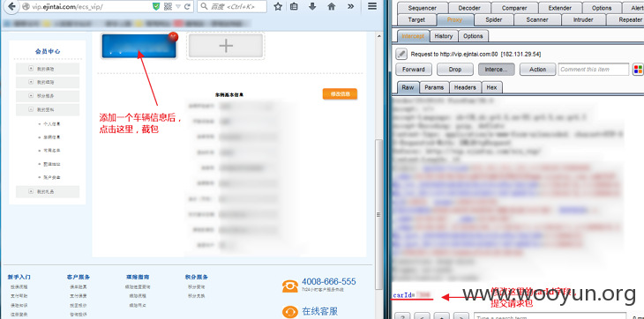644x319 pixels.
Task: Open the 积分查询 footer link
Action: 197,287
